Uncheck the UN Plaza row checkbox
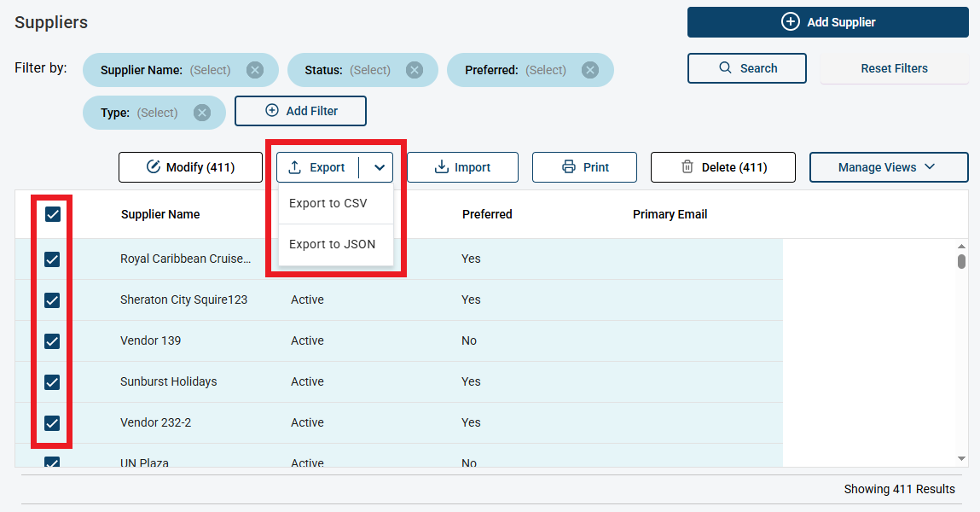980x512 pixels. pos(52,462)
